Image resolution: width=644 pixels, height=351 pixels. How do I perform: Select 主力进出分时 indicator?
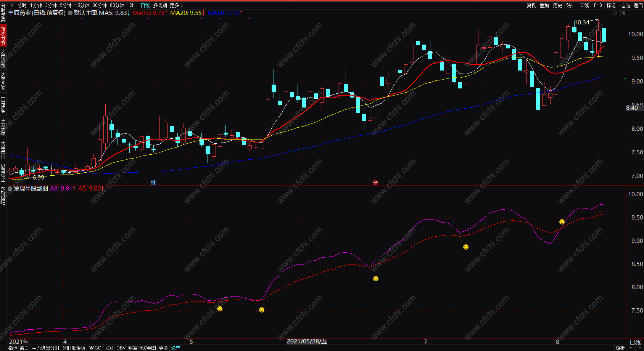coord(45,348)
